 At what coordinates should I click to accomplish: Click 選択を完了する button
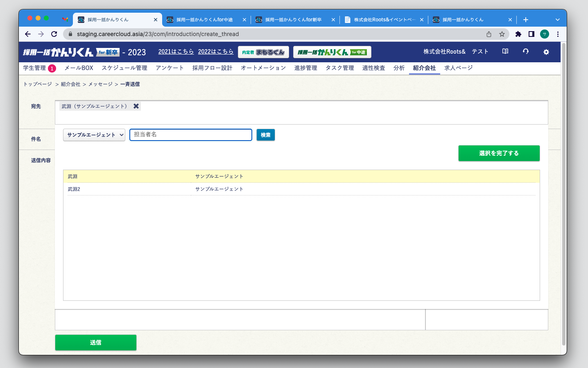(x=499, y=153)
